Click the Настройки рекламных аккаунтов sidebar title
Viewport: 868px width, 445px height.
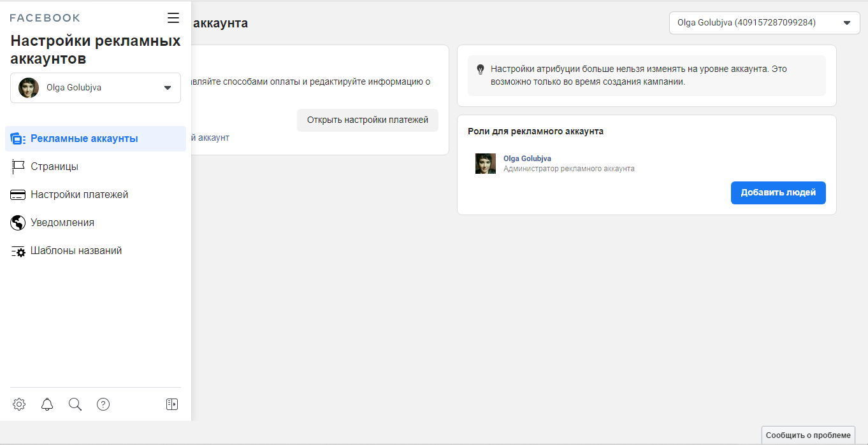point(96,50)
